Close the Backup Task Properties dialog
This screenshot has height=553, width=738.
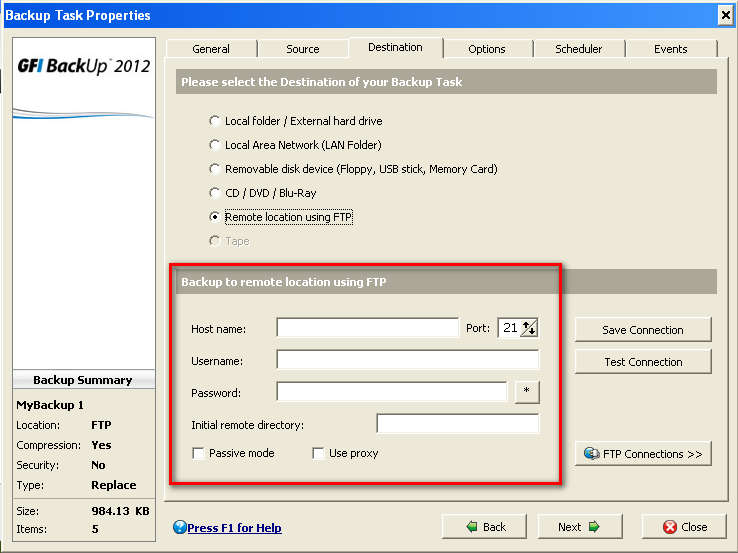pyautogui.click(x=684, y=527)
